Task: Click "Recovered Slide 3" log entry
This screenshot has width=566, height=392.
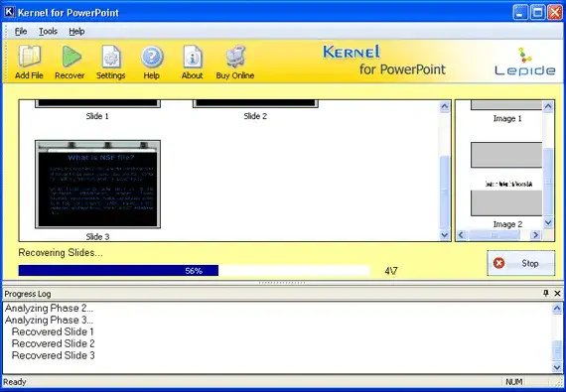Action: click(x=53, y=355)
